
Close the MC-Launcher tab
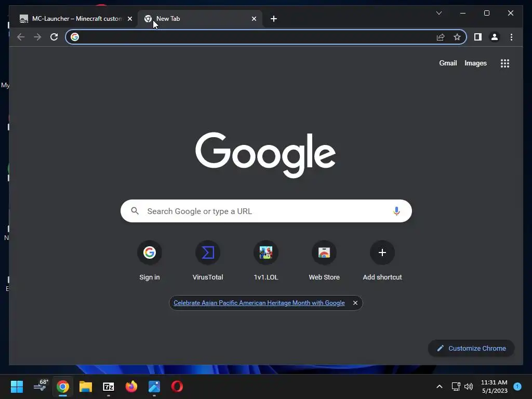tap(129, 19)
